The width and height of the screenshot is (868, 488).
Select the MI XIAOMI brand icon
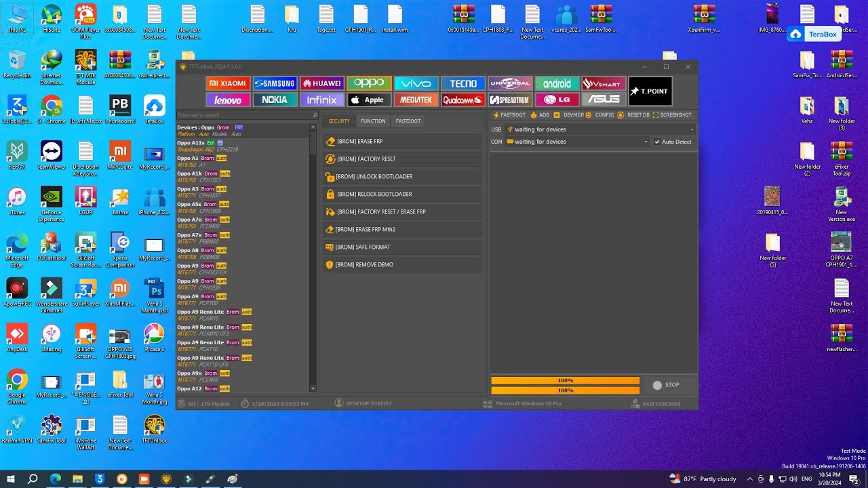[228, 83]
